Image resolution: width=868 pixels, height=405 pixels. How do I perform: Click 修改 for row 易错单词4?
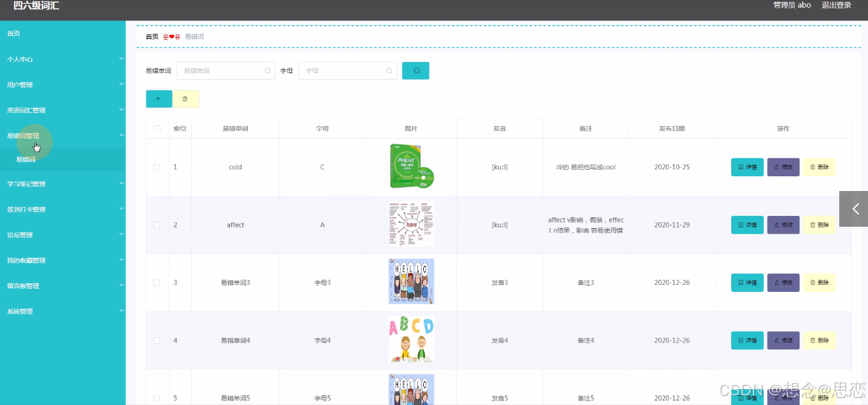click(x=783, y=340)
